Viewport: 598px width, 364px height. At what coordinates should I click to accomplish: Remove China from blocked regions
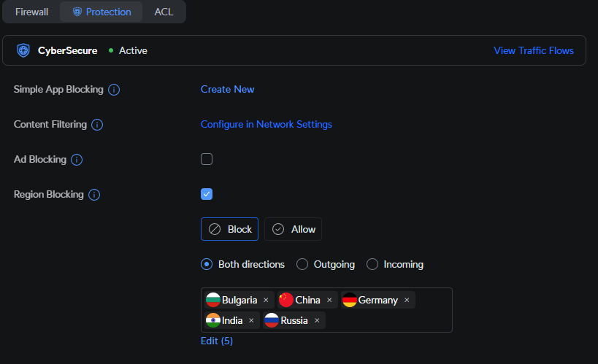329,300
